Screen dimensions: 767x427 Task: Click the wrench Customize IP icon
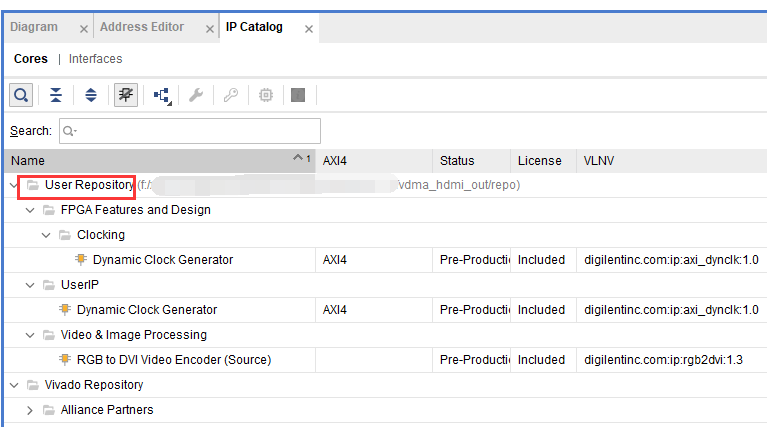196,95
